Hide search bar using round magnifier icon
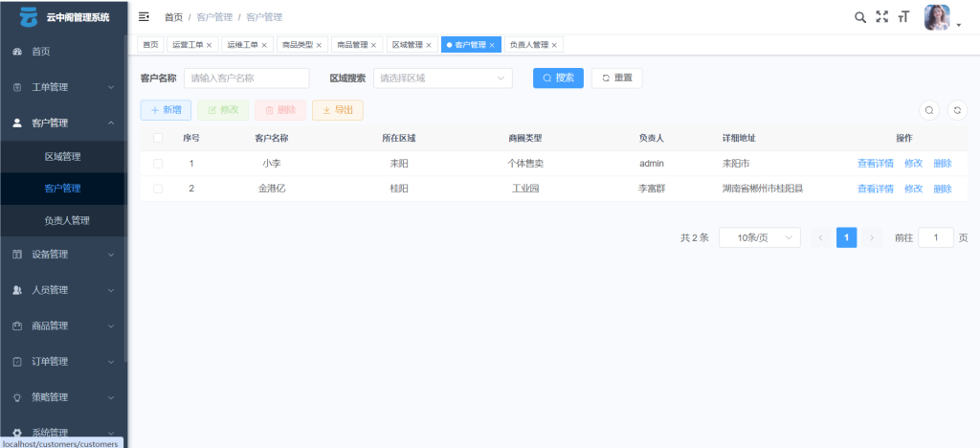The height and width of the screenshot is (448, 980). pyautogui.click(x=928, y=110)
